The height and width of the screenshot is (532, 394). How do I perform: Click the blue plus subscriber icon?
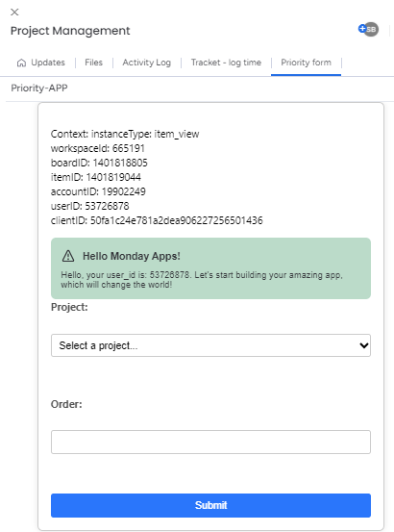click(x=362, y=29)
